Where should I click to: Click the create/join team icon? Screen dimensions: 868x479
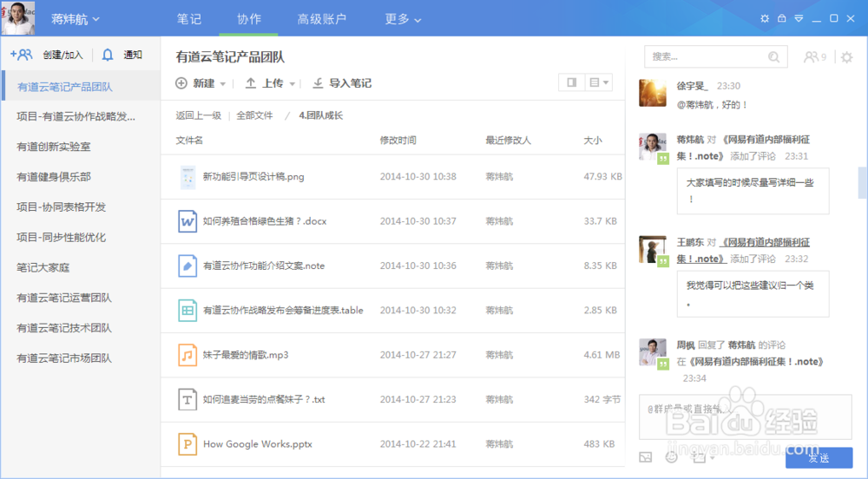(21, 54)
